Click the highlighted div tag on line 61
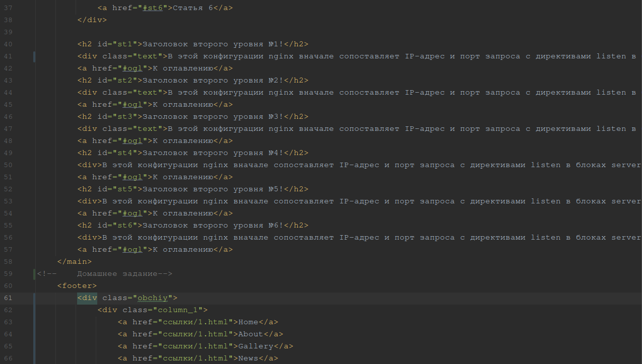The height and width of the screenshot is (364, 642). (87, 298)
